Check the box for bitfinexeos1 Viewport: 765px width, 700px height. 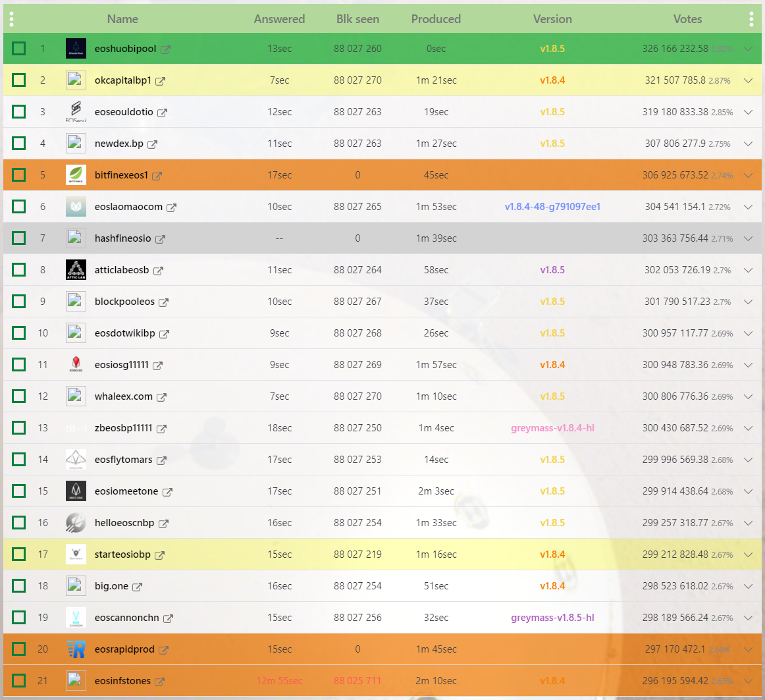pos(18,175)
